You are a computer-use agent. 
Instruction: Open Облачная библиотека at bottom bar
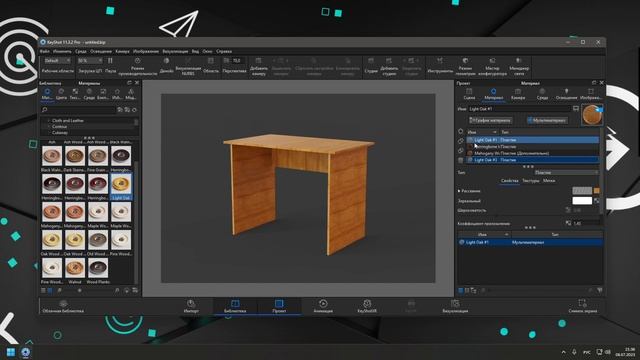point(63,306)
